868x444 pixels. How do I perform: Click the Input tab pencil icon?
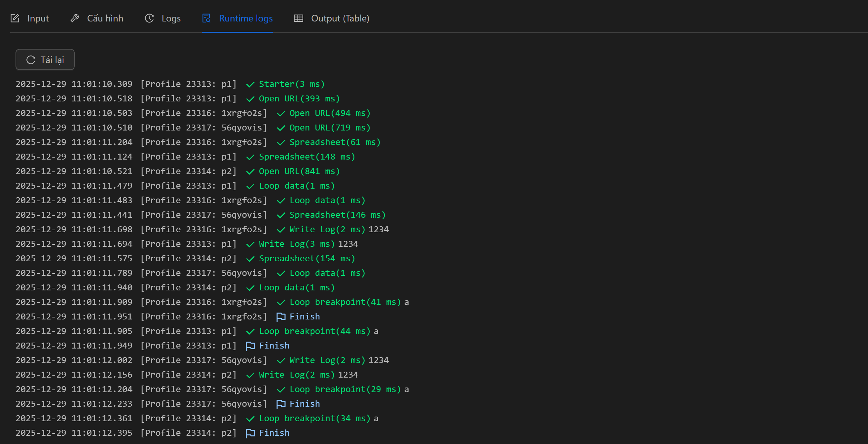(15, 18)
